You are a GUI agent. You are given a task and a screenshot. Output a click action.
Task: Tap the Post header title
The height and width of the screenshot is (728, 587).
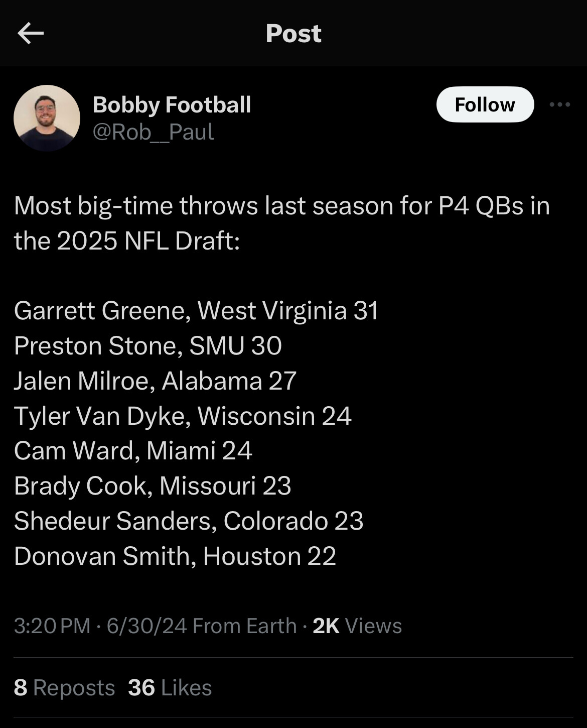pyautogui.click(x=293, y=34)
